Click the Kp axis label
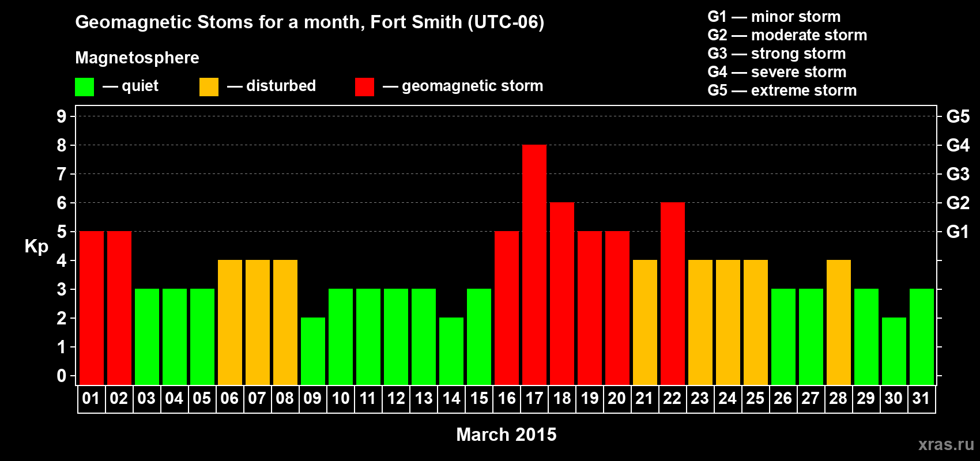 click(36, 247)
